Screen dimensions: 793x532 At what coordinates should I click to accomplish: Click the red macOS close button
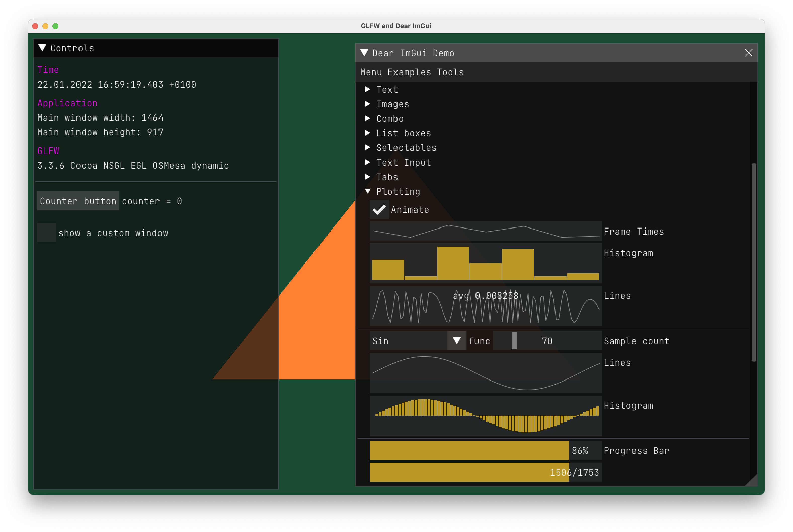tap(35, 26)
